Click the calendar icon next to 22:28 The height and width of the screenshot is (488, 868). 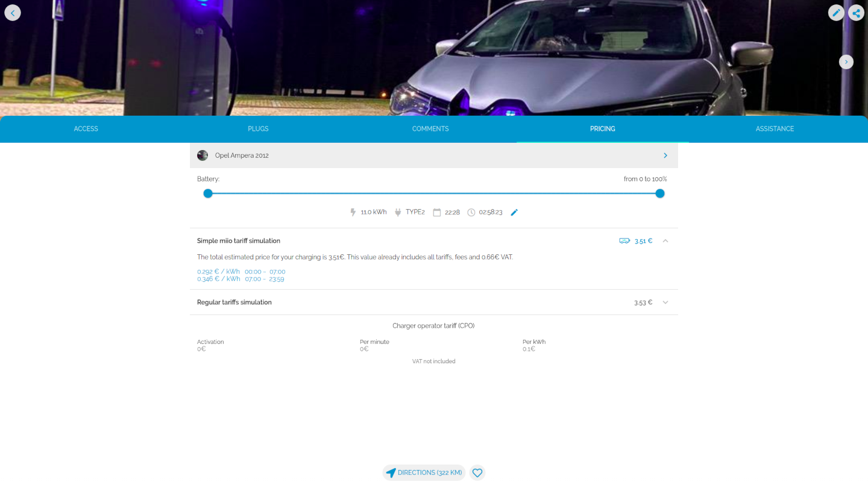pyautogui.click(x=437, y=213)
